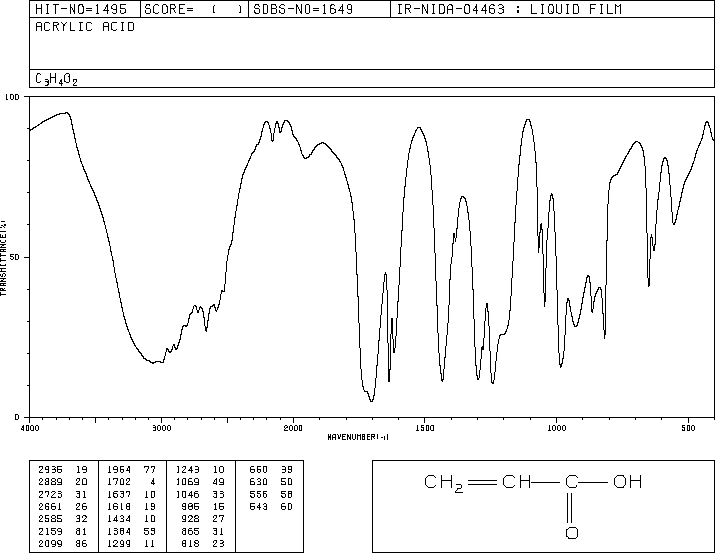Select the C3H4O2 molecular formula
This screenshot has width=715, height=553.
click(x=56, y=79)
